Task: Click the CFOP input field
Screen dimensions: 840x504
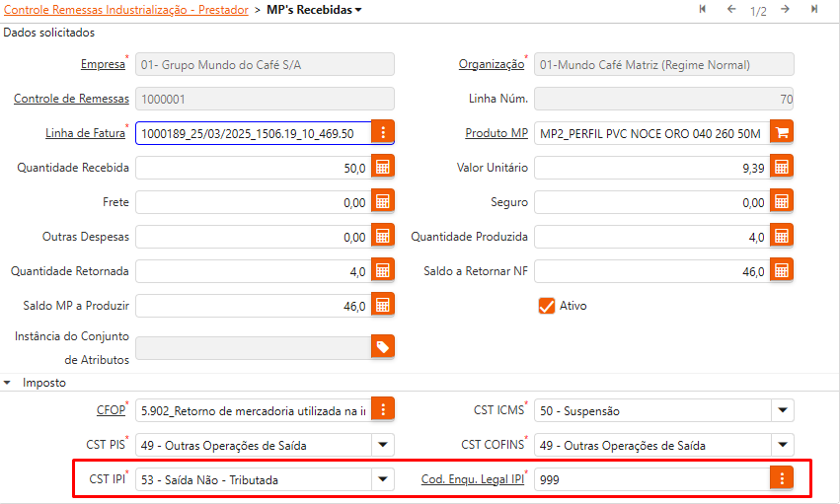Action: tap(254, 410)
